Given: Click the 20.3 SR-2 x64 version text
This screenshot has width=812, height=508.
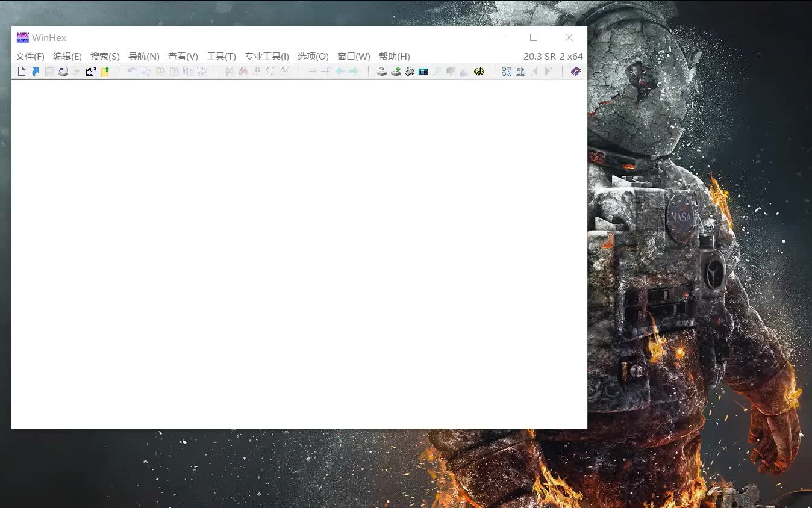Looking at the screenshot, I should tap(553, 57).
